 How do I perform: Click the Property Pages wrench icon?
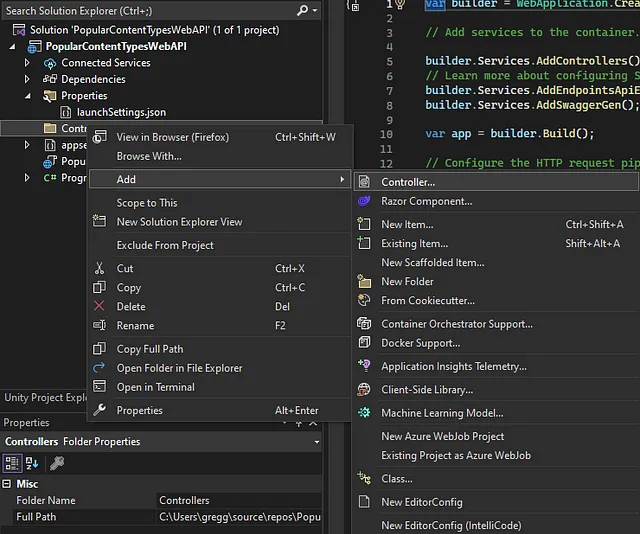click(x=57, y=463)
